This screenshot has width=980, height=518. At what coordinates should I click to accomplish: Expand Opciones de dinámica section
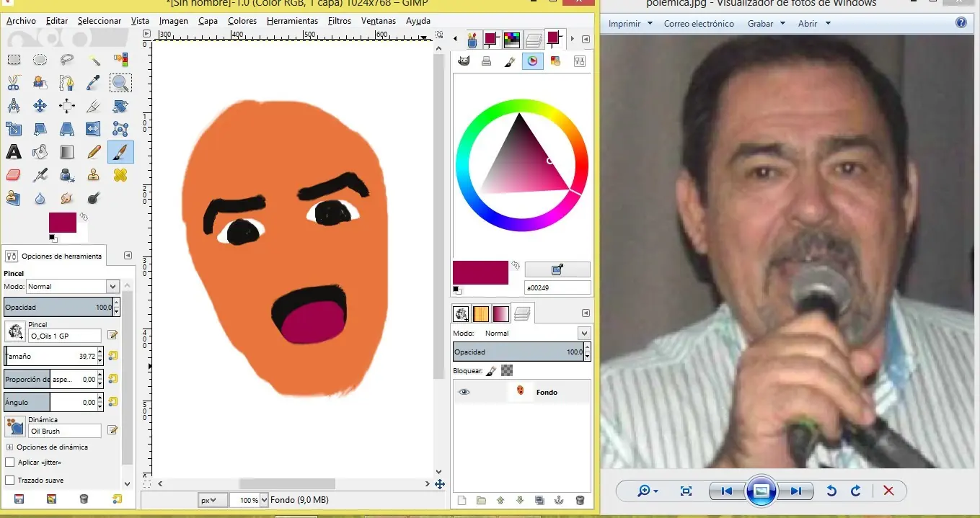pos(9,447)
